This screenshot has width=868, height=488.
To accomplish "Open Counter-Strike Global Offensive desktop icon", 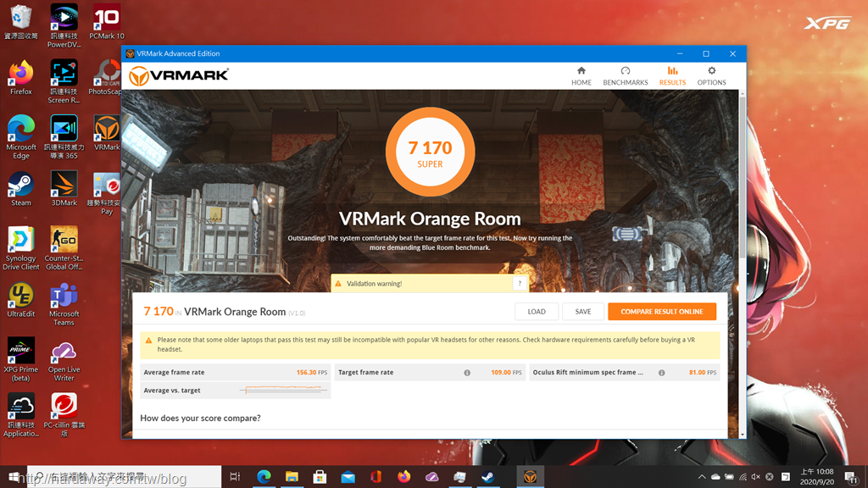I will (x=64, y=248).
